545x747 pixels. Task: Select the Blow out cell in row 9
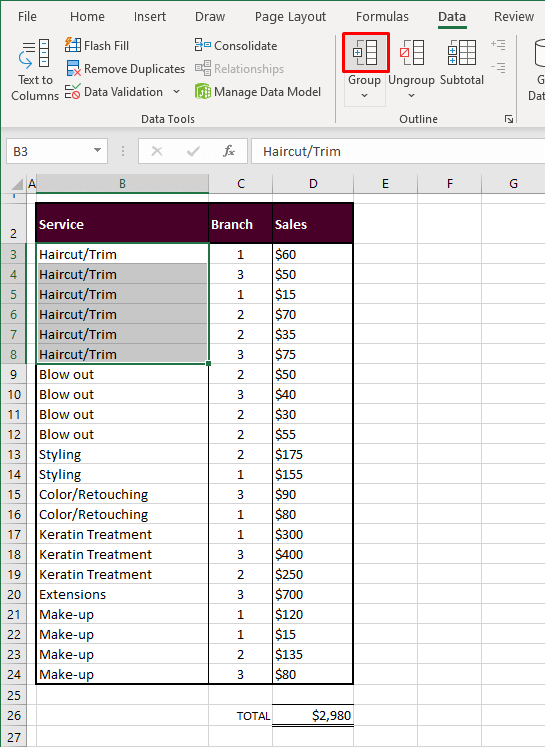[122, 374]
